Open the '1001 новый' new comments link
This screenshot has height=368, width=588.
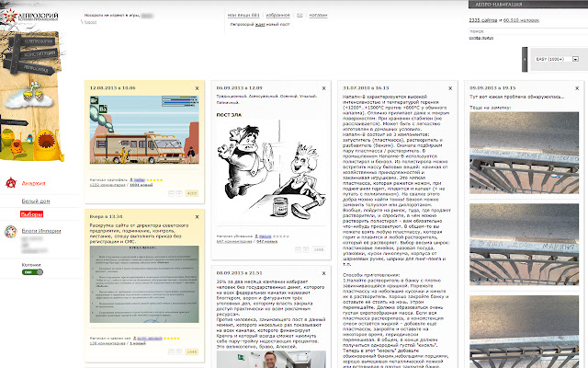tap(141, 185)
